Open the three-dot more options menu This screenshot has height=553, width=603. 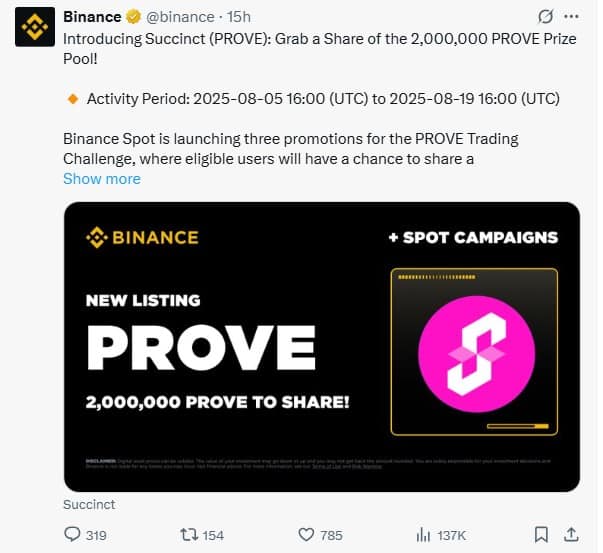[x=571, y=17]
